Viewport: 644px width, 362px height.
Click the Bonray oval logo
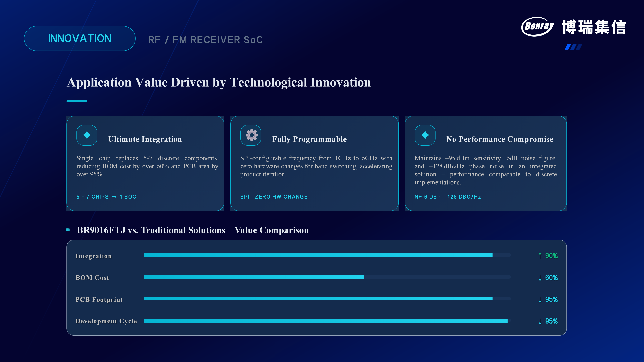[x=537, y=27]
